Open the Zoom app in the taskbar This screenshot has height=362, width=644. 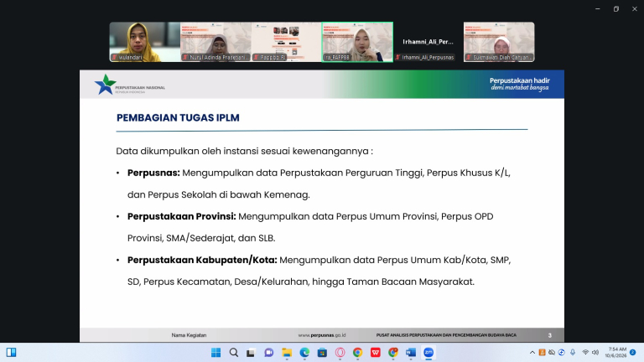pyautogui.click(x=428, y=353)
